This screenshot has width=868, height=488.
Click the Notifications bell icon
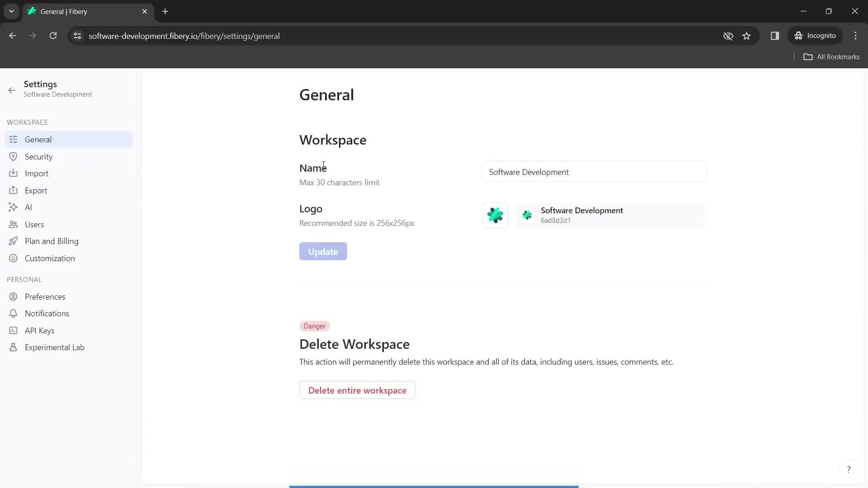pos(13,313)
